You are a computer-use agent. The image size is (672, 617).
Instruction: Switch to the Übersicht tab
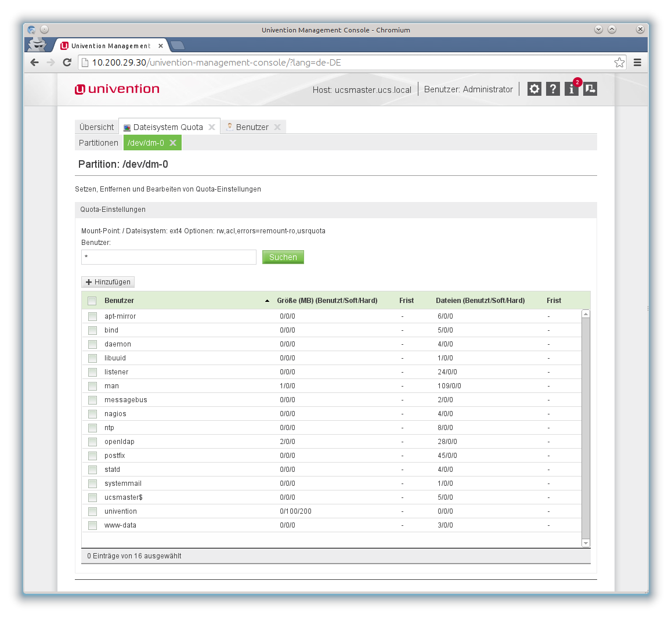97,127
